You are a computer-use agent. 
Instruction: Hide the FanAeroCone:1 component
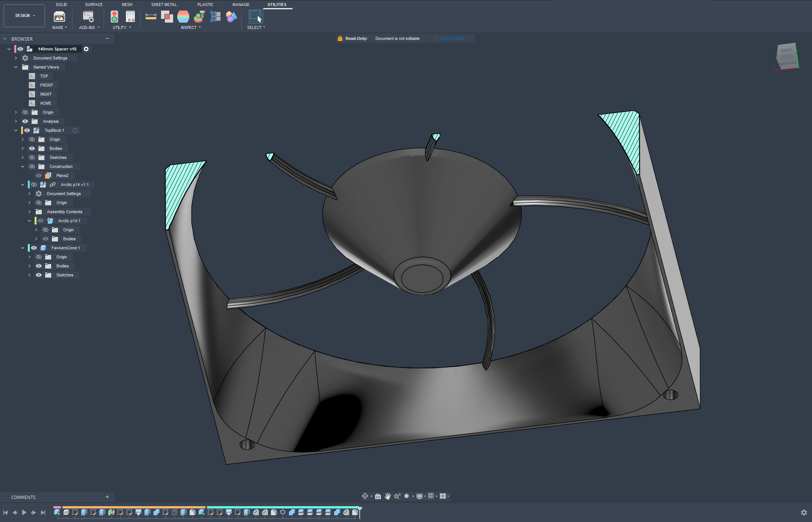coord(34,248)
